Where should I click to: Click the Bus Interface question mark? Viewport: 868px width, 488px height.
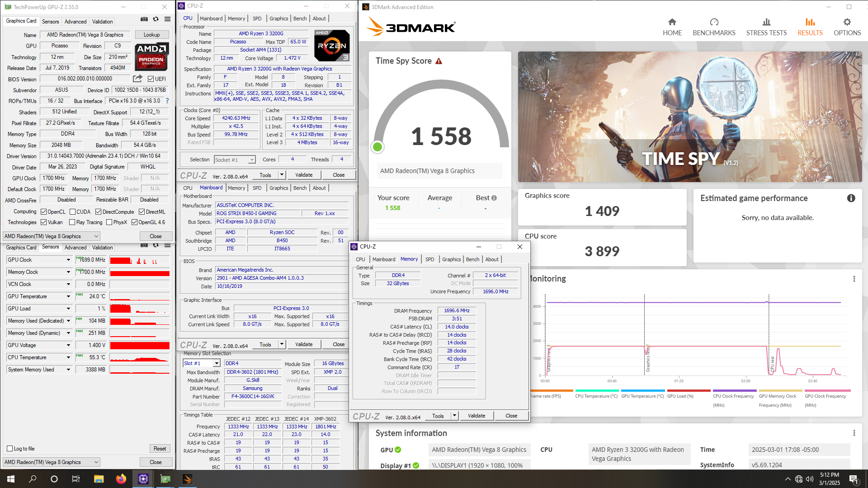click(167, 101)
